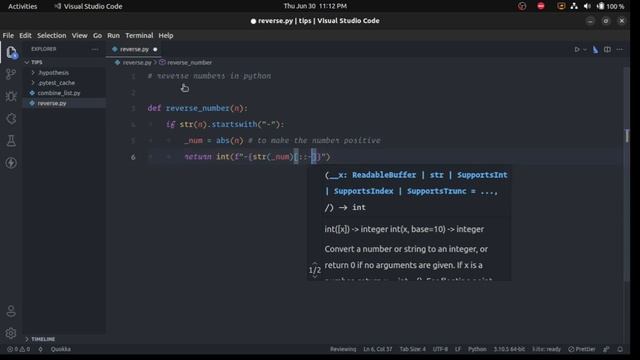
Task: Open the View menu
Action: pyautogui.click(x=80, y=36)
